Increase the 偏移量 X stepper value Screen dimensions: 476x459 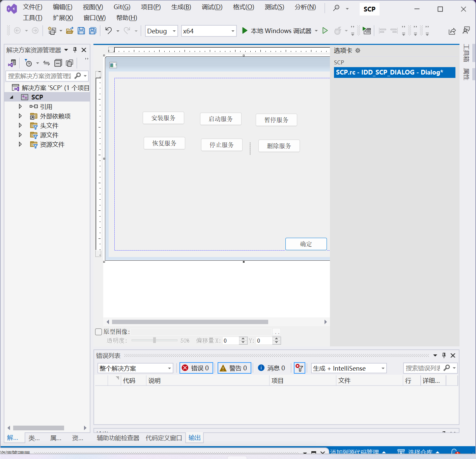coord(243,339)
